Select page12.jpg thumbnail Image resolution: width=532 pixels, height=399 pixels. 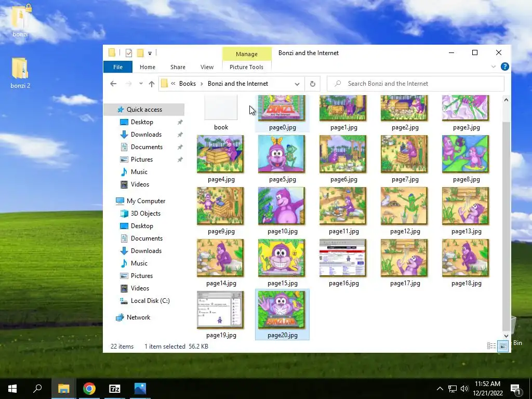(x=404, y=206)
